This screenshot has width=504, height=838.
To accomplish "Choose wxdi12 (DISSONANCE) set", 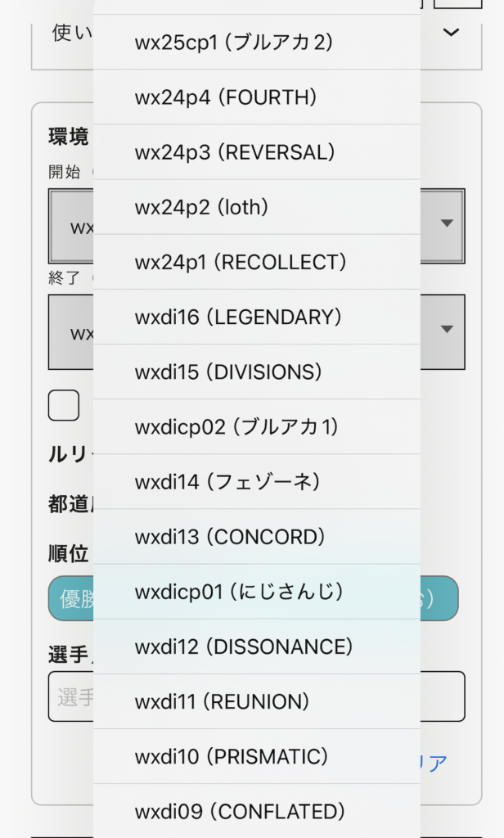I will [x=256, y=647].
